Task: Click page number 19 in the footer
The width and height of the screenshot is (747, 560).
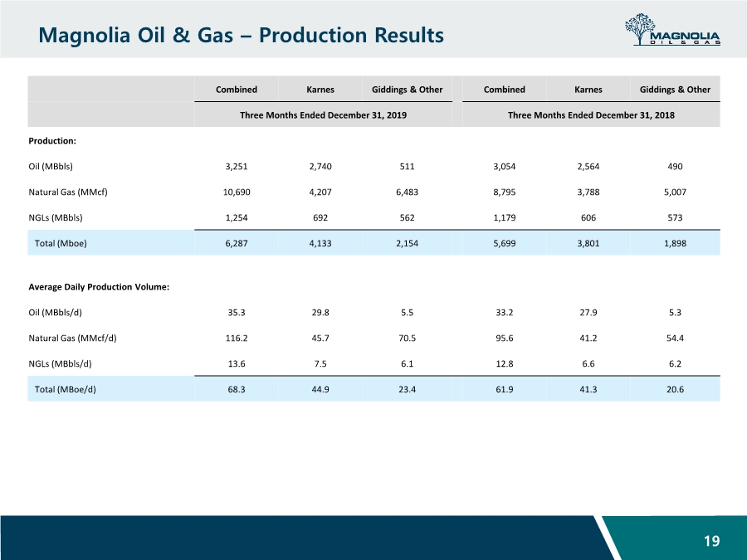Action: click(712, 541)
